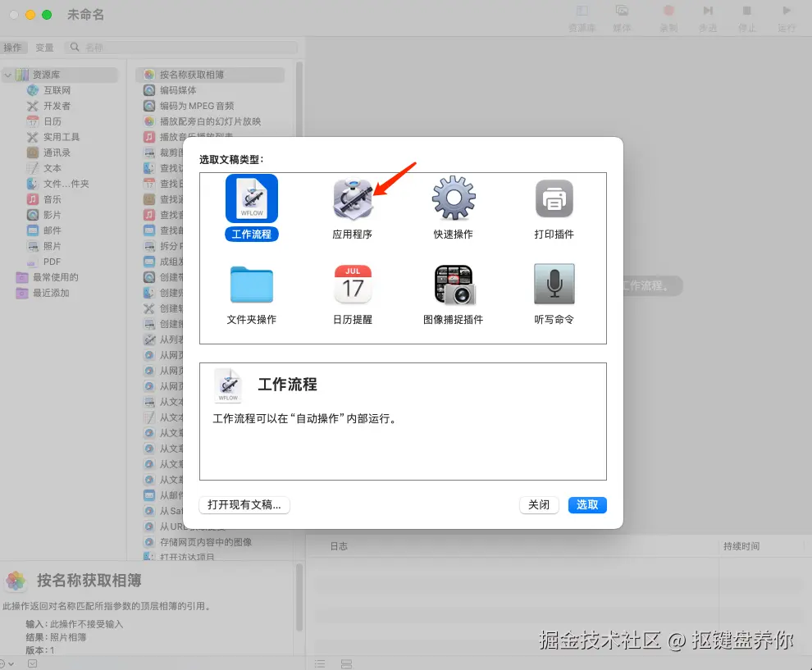Click the 停止 stop toolbar button
The height and width of the screenshot is (670, 812).
tap(746, 18)
